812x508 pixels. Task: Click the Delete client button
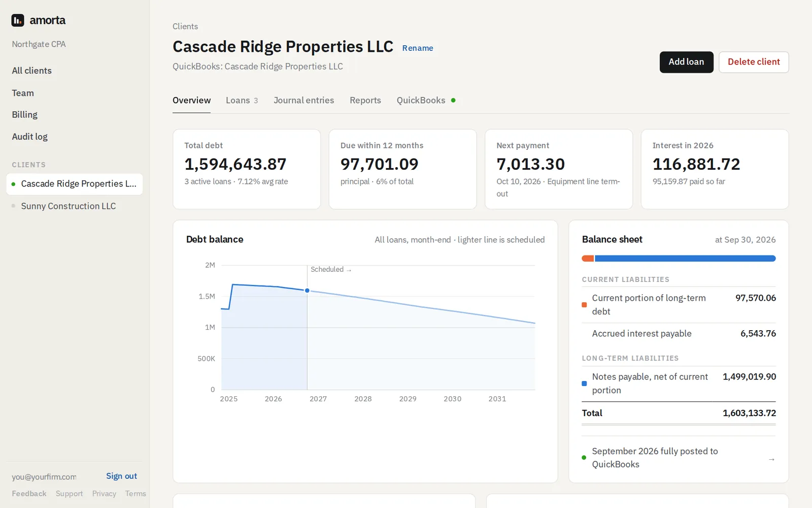pos(754,62)
